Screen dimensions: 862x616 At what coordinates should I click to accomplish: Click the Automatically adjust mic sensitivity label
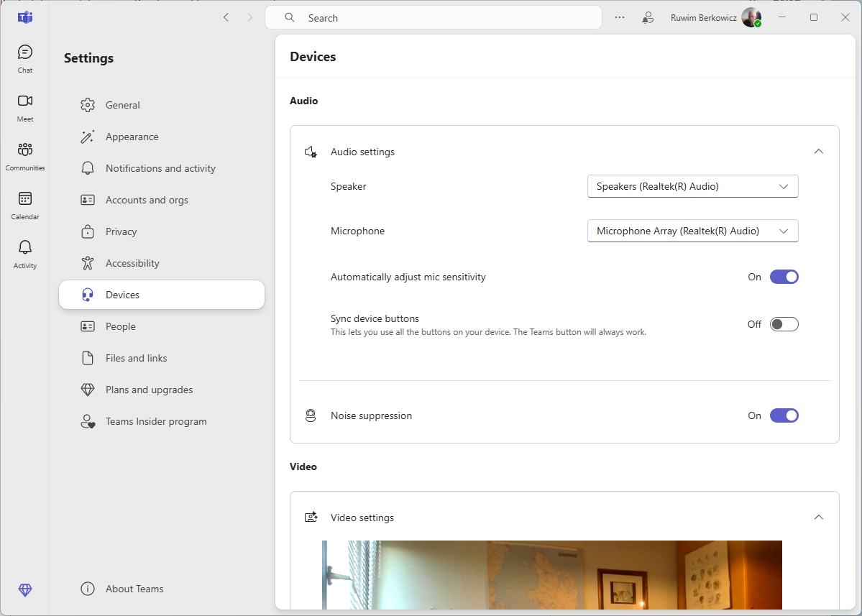(408, 277)
